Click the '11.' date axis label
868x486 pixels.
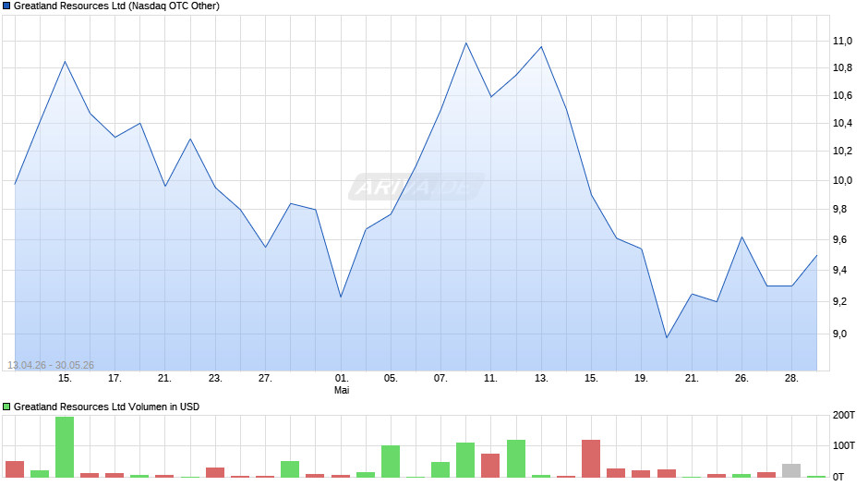click(x=491, y=379)
